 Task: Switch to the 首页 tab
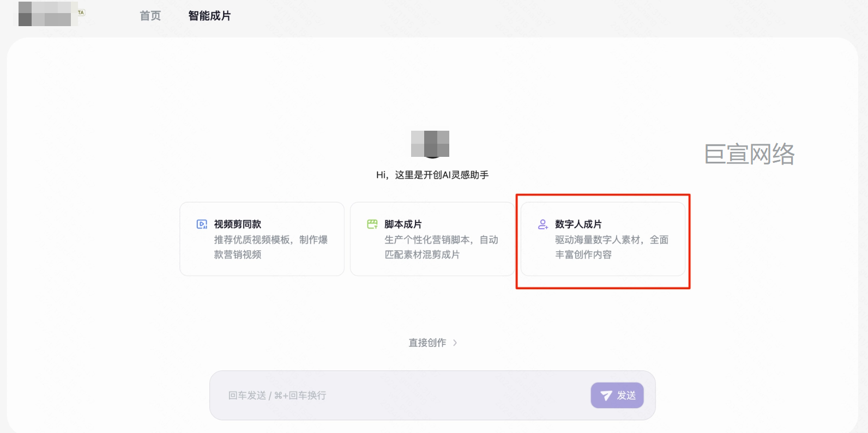tap(150, 16)
